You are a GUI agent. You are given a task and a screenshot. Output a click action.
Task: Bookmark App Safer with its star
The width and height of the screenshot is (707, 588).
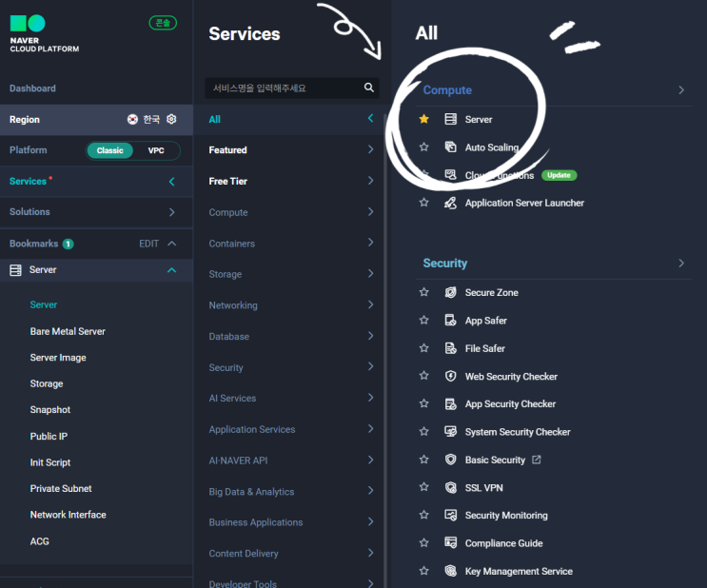(x=423, y=320)
